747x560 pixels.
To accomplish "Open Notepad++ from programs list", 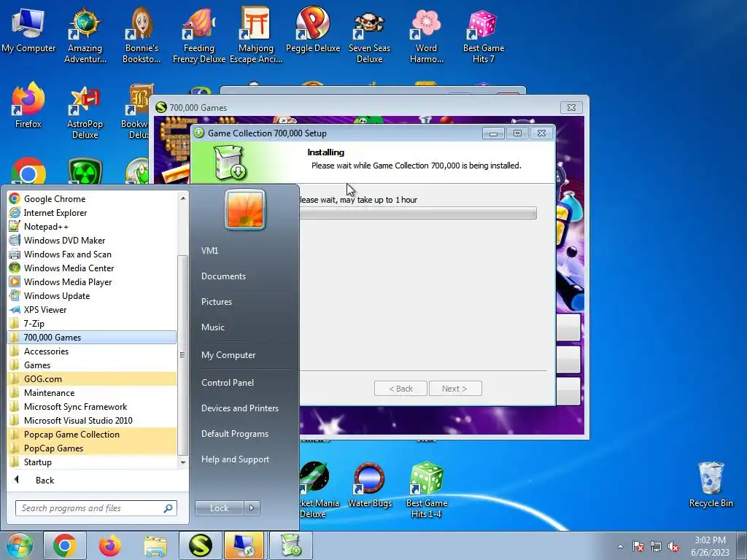I will pos(92,226).
